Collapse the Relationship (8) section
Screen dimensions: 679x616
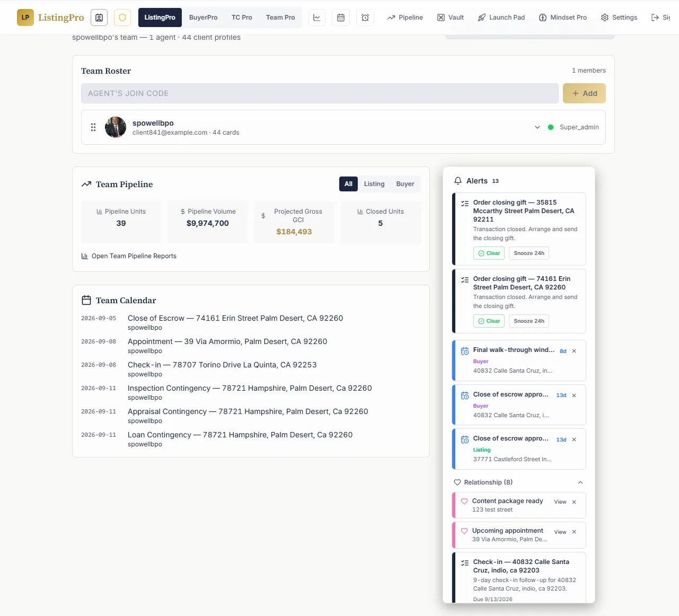[x=580, y=482]
